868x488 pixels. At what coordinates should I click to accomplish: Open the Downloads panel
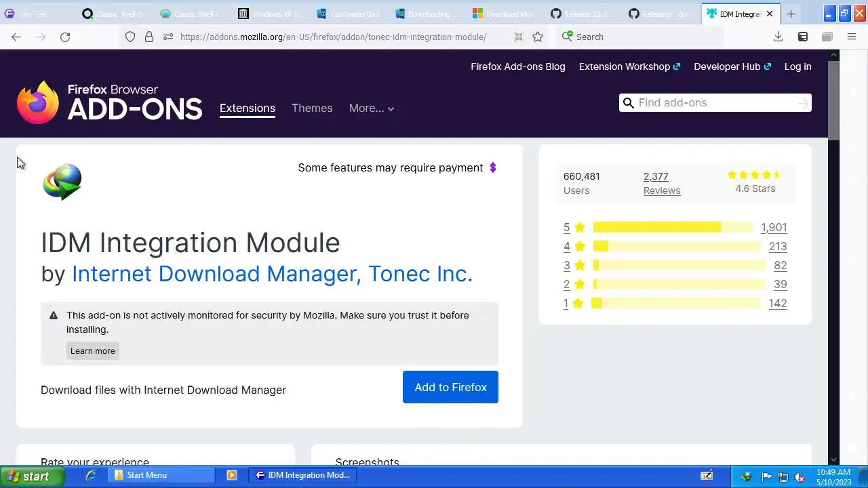coord(778,37)
